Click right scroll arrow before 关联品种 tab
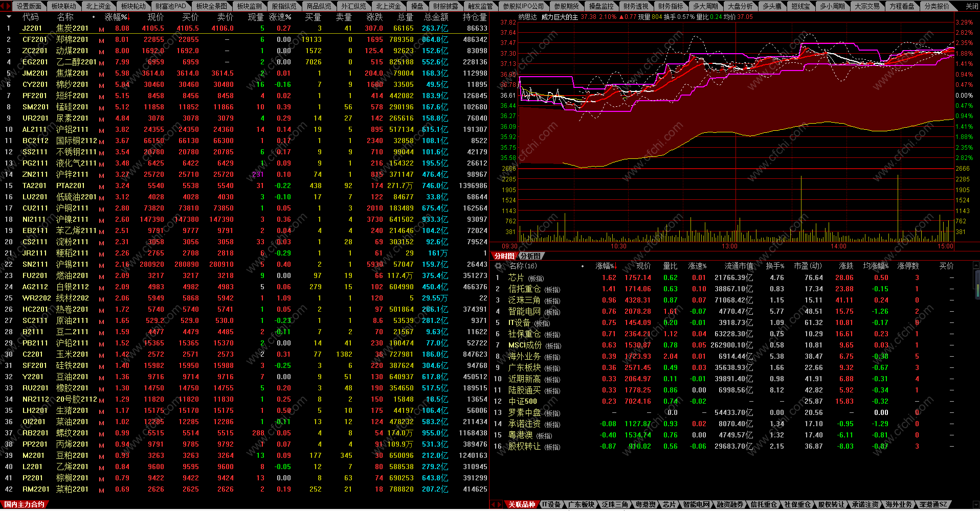The height and width of the screenshot is (511, 980). pos(499,504)
